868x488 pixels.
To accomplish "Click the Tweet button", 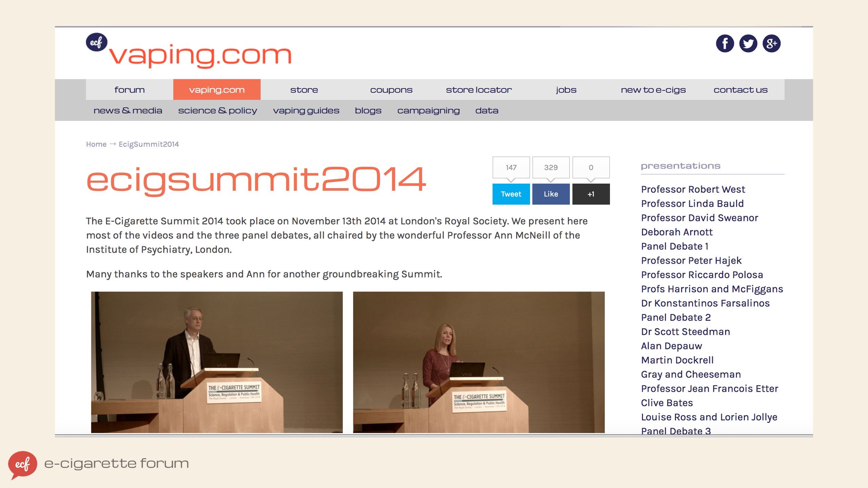I will click(x=511, y=194).
